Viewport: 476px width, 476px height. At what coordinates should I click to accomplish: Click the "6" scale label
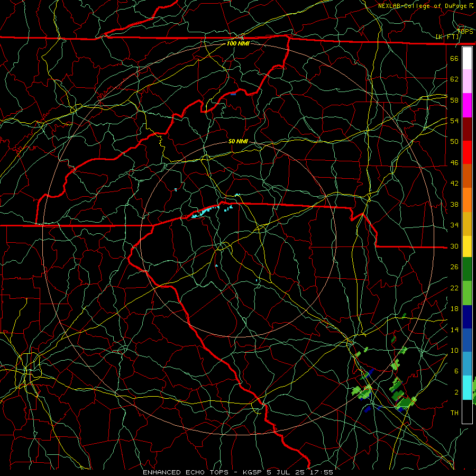pyautogui.click(x=456, y=371)
